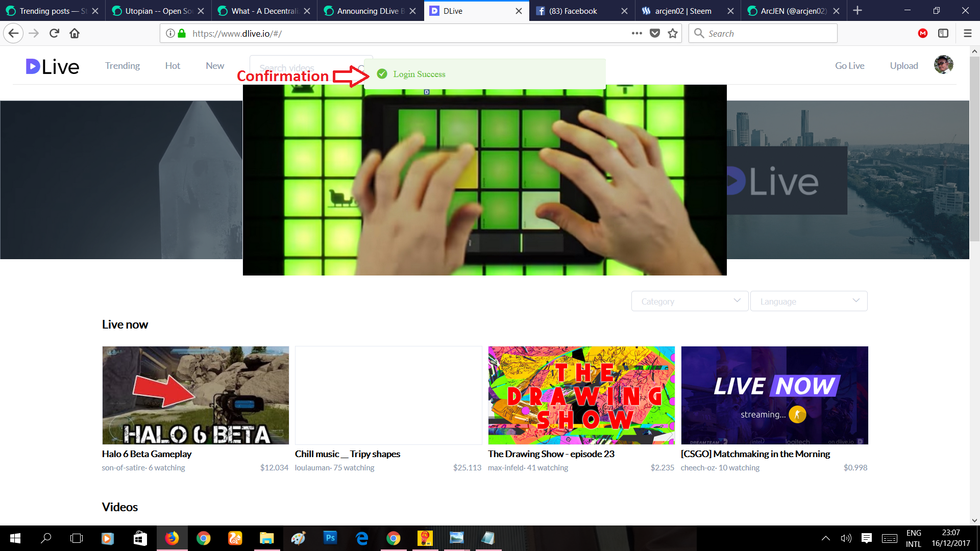The width and height of the screenshot is (980, 551).
Task: Go back with browser back arrow
Action: 13,34
